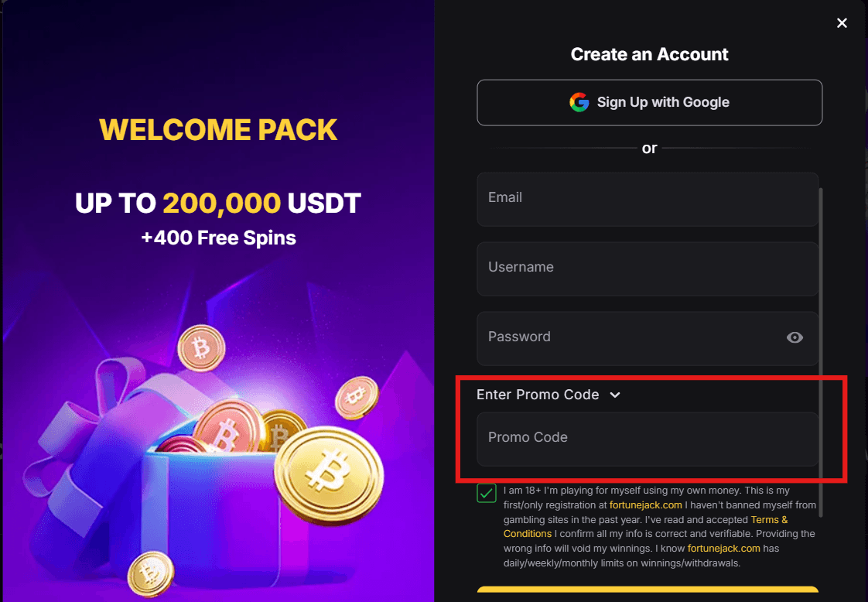Viewport: 868px width, 602px height.
Task: Click the large gold Bitcoin coin
Action: (329, 468)
